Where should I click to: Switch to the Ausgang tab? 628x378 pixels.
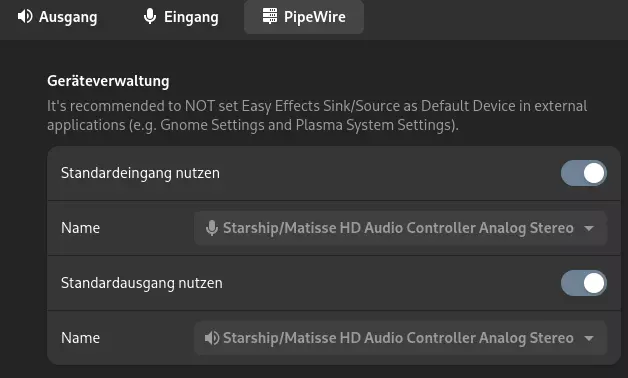[x=58, y=17]
